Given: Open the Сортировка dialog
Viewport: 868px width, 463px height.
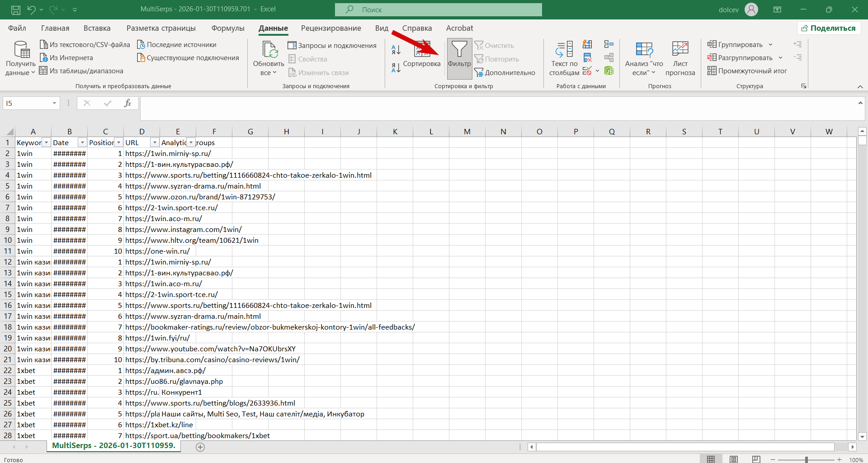Looking at the screenshot, I should point(422,54).
